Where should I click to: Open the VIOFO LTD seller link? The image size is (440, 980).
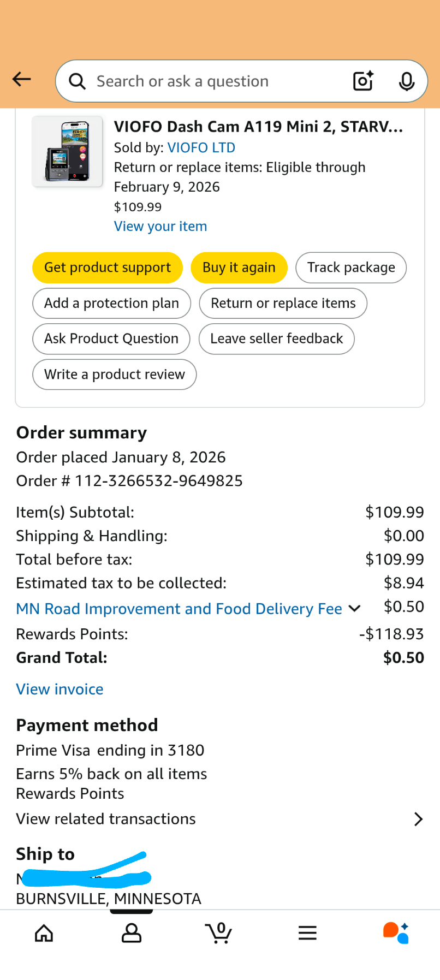click(201, 148)
